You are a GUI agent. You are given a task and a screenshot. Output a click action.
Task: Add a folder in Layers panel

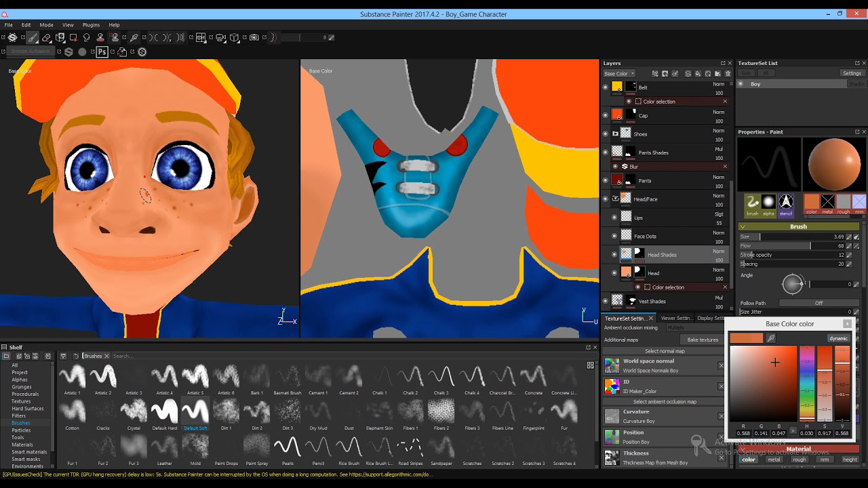[718, 74]
